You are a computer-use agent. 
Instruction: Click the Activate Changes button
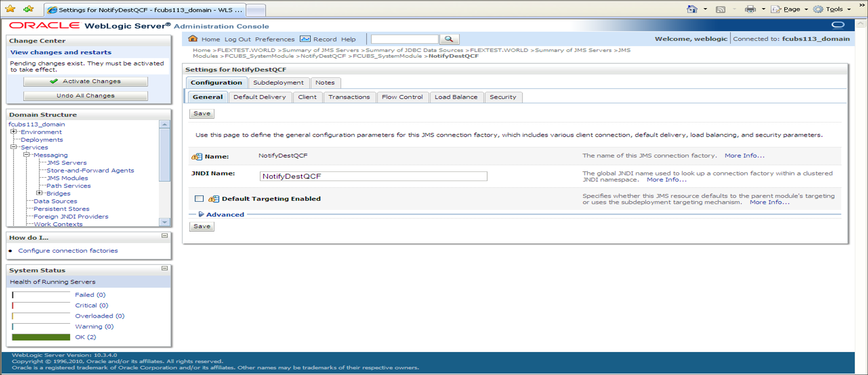[85, 81]
